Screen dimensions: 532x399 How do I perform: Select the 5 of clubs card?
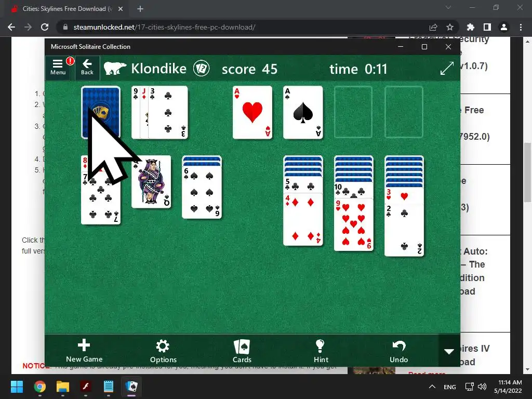pyautogui.click(x=303, y=185)
